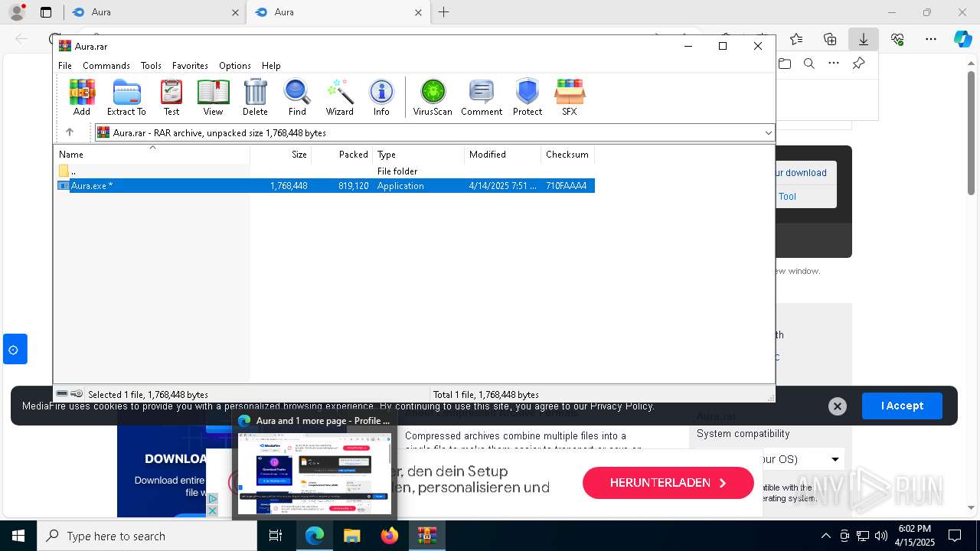Click the HERUNTERLADEN ad button
Screen dimensions: 980x551
click(668, 483)
